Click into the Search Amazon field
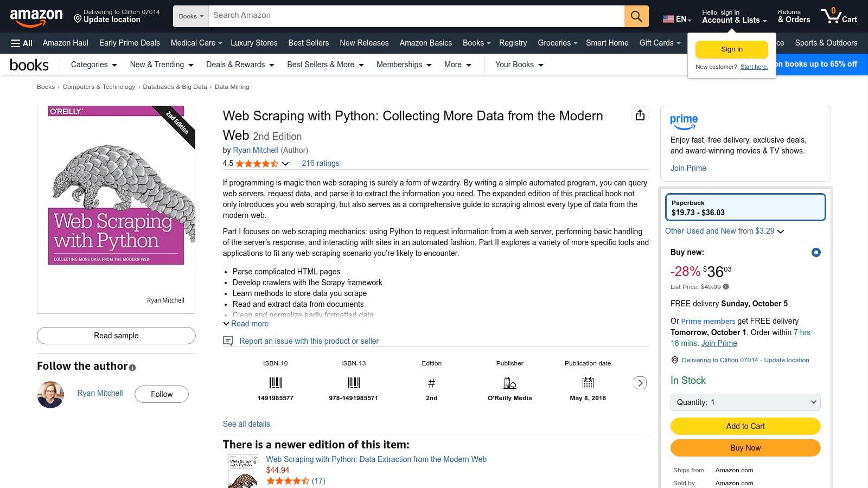The height and width of the screenshot is (488, 868). [x=416, y=16]
